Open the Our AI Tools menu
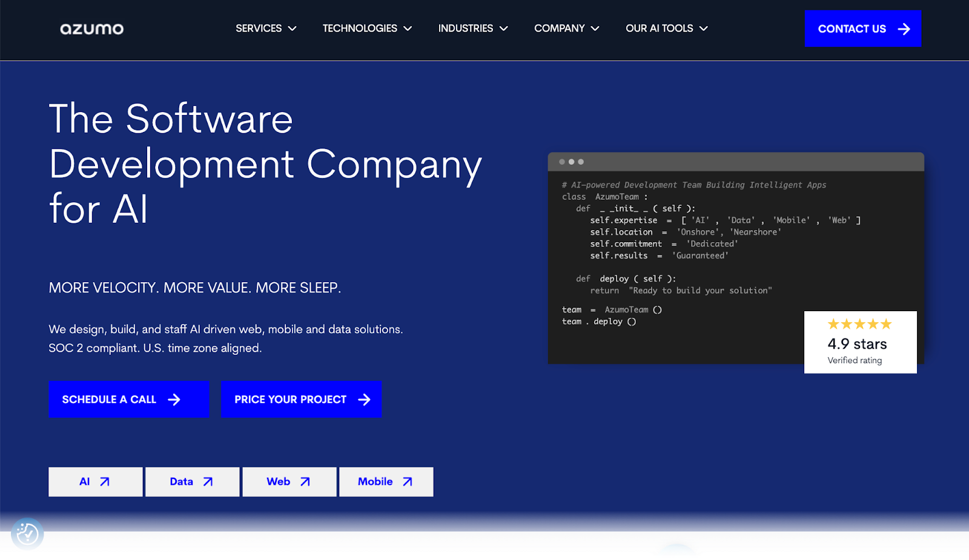Viewport: 969px width, 560px height. pyautogui.click(x=667, y=28)
